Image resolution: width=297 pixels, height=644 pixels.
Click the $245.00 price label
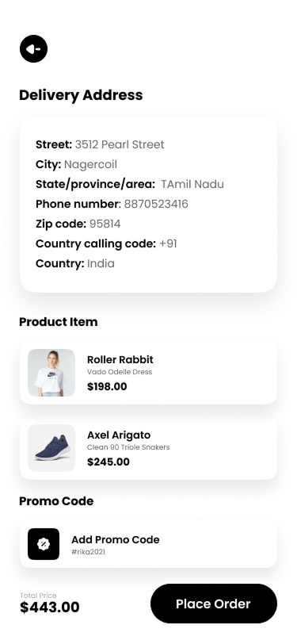[109, 462]
